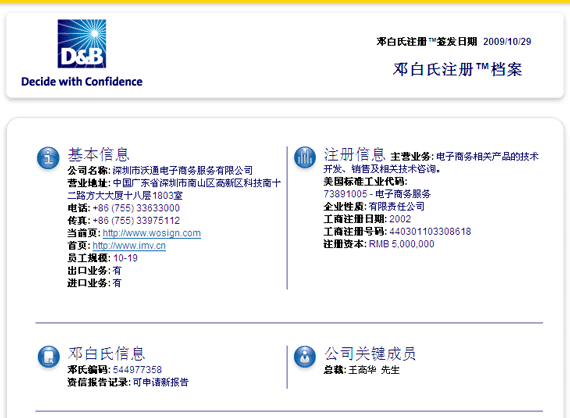Click the D&B logo image

pos(82,44)
